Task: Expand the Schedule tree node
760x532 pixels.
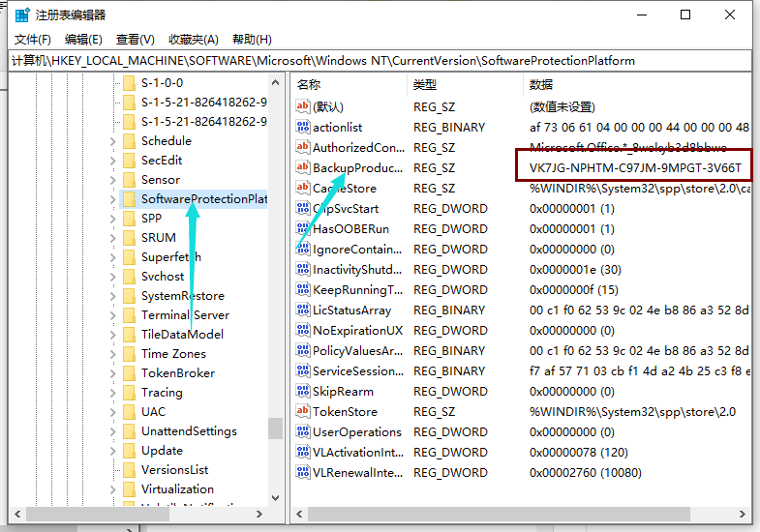Action: pos(113,141)
